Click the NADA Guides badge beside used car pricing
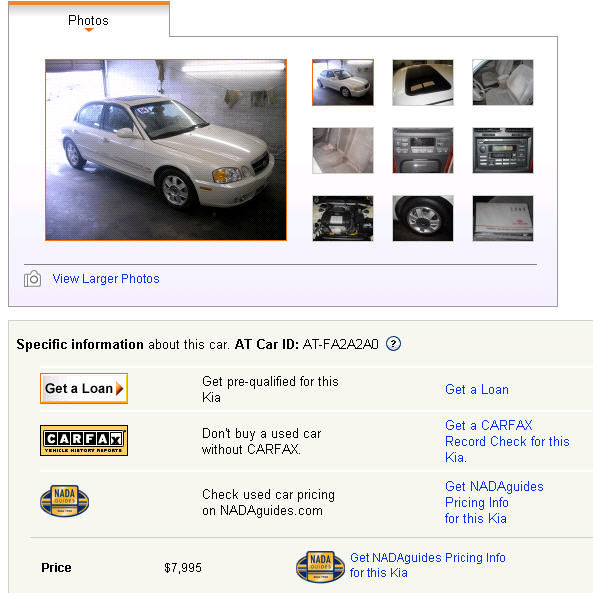The image size is (593, 593). pyautogui.click(x=65, y=501)
